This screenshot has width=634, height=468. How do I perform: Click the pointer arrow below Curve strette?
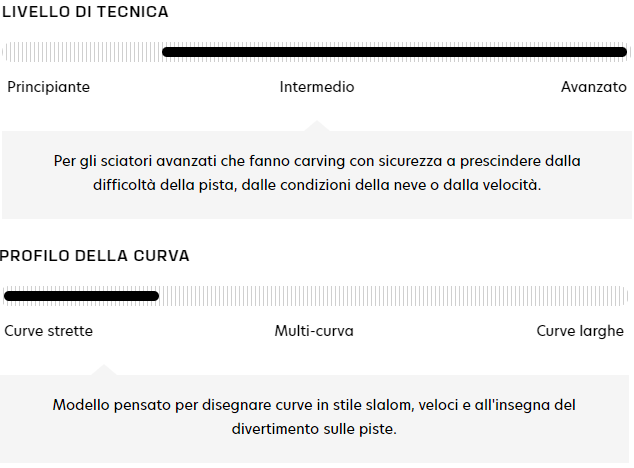pyautogui.click(x=103, y=370)
